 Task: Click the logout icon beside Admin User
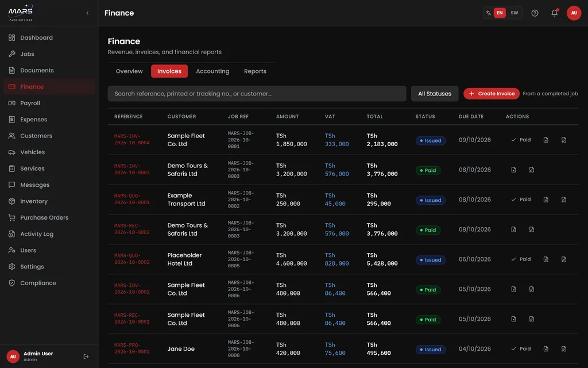[86, 356]
